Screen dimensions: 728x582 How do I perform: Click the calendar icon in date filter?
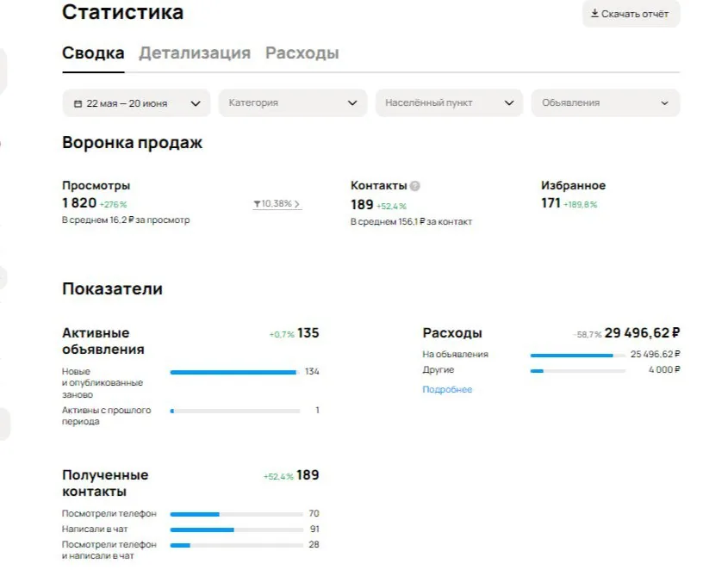(78, 103)
